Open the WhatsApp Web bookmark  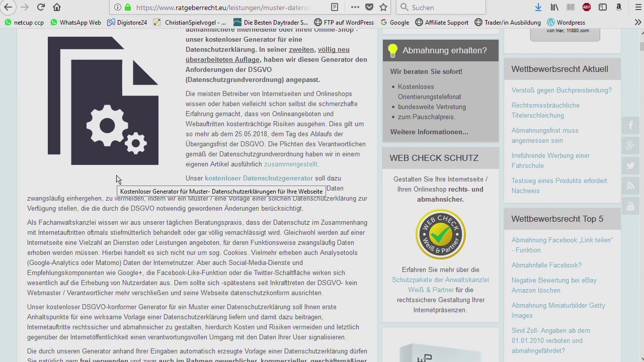pos(75,23)
